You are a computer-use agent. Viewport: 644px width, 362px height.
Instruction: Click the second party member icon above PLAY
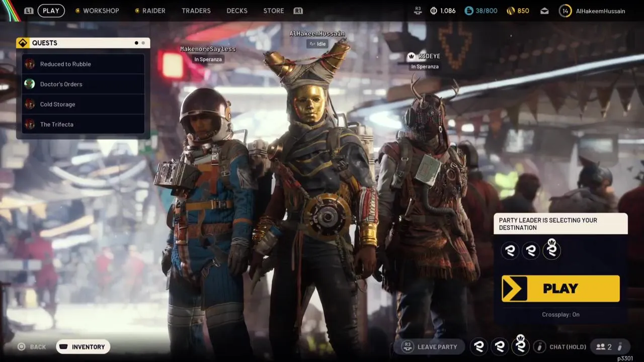coord(531,250)
